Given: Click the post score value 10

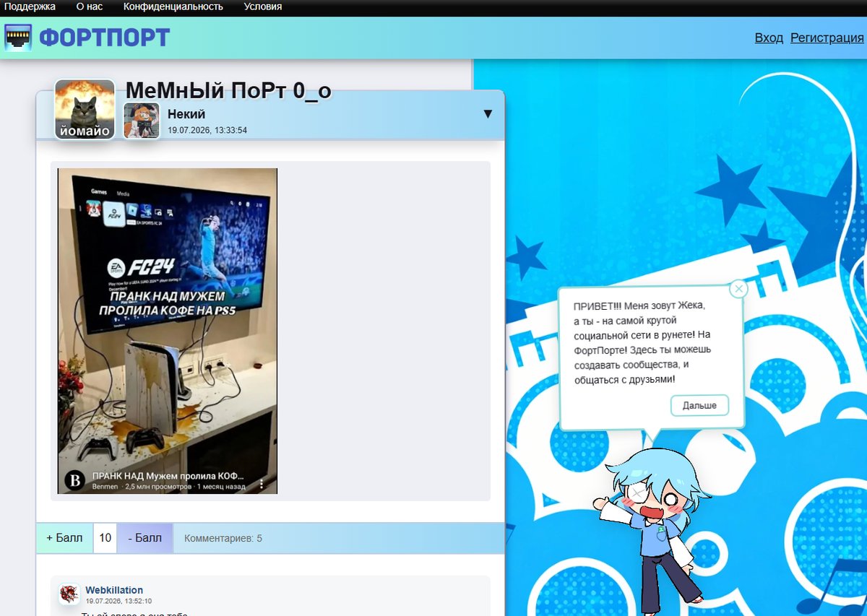Looking at the screenshot, I should coord(105,538).
